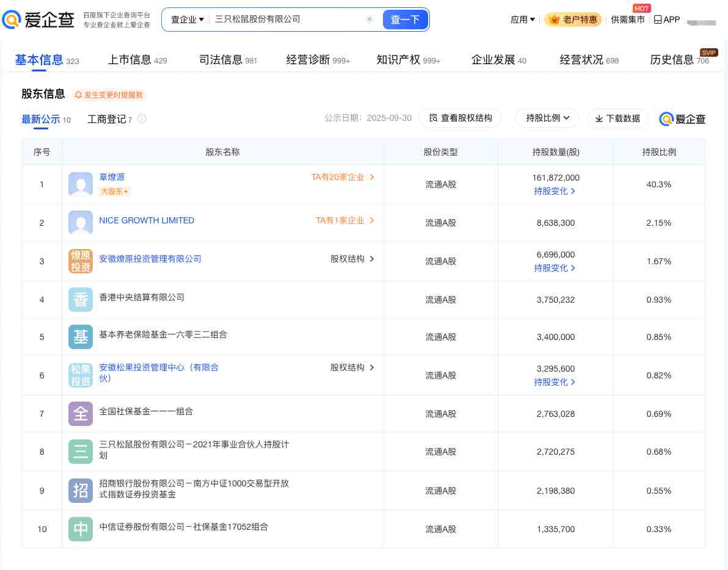
Task: Click the 下载数据 download button
Action: [617, 118]
